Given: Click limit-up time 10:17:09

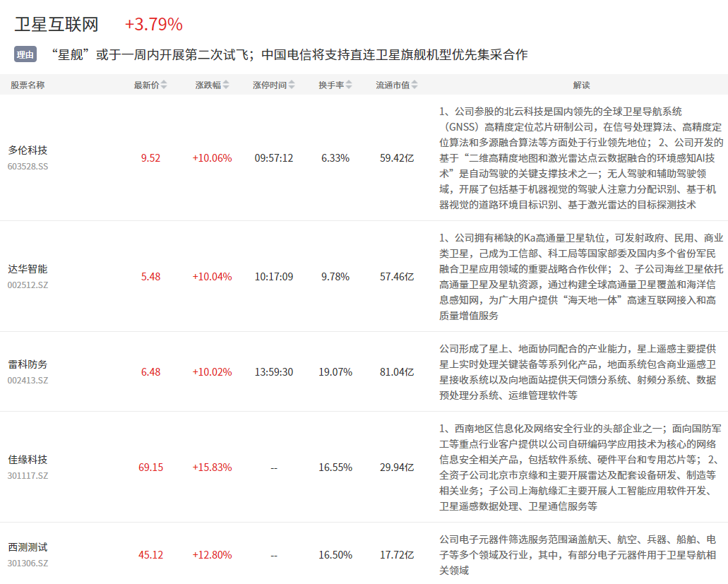Looking at the screenshot, I should click(x=274, y=277).
